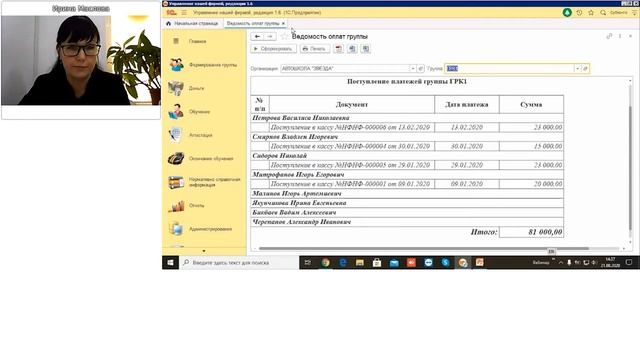Select Отчеты in the sidebar menu
The width and height of the screenshot is (640, 360).
pyautogui.click(x=196, y=206)
